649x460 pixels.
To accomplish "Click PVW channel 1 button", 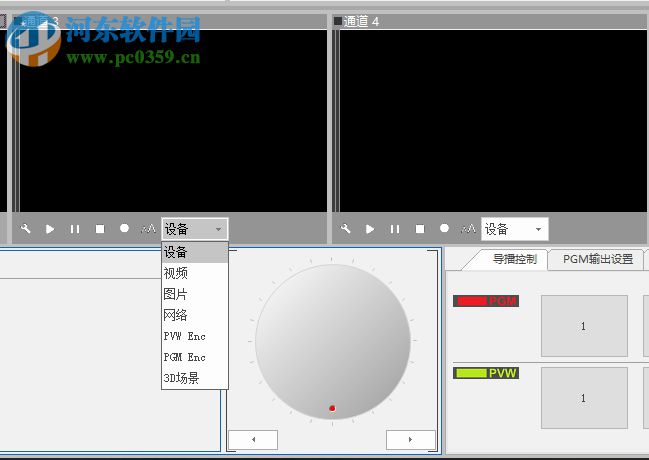I will click(x=584, y=398).
